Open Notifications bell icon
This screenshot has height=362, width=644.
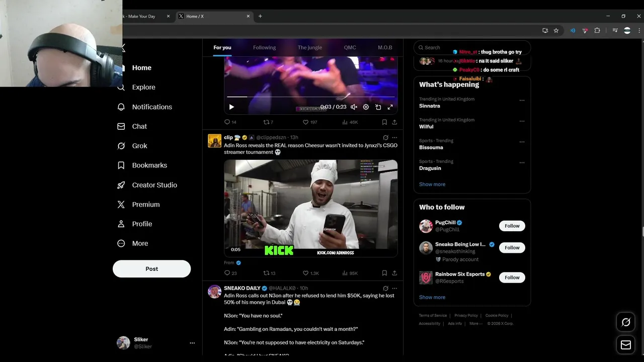coord(121,107)
